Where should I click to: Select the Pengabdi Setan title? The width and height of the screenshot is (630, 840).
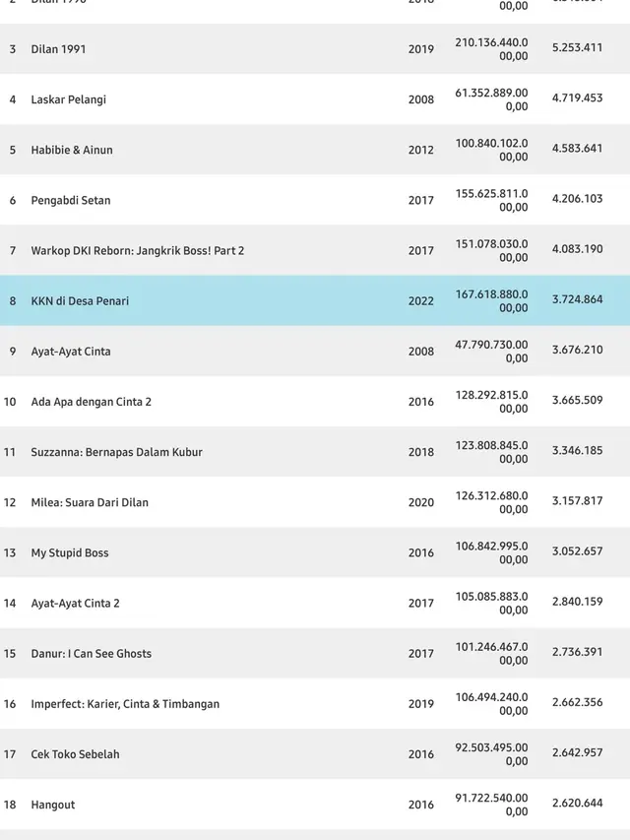click(x=71, y=200)
